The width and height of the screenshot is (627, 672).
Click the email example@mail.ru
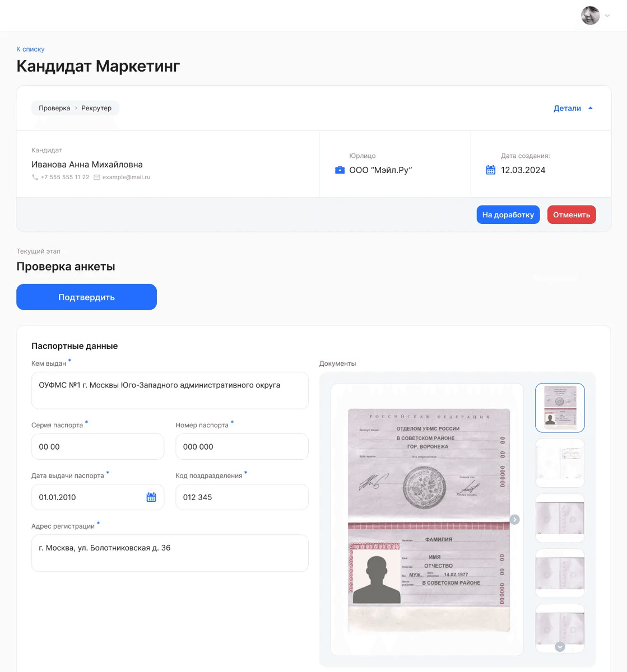(x=126, y=177)
